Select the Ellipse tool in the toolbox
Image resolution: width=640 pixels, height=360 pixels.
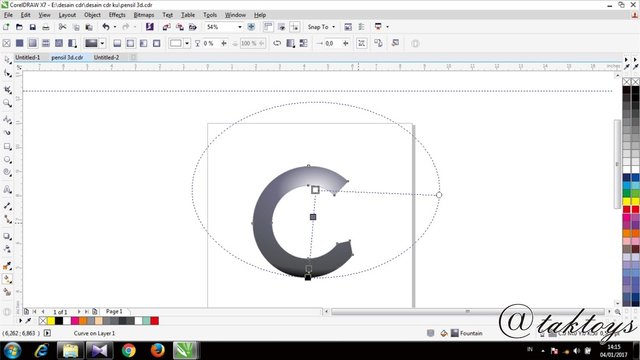tap(7, 160)
